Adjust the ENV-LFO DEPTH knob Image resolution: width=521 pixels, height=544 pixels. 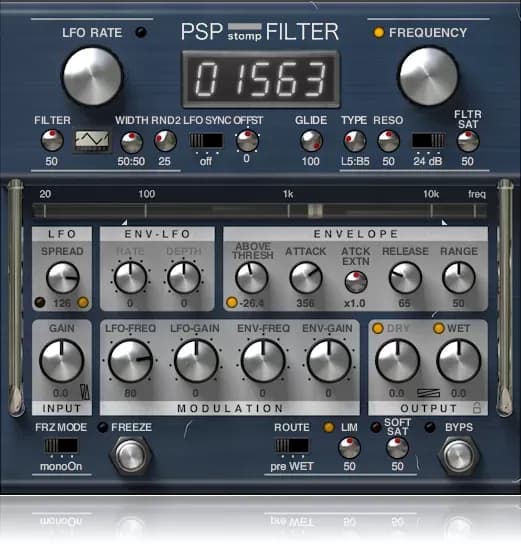pos(184,278)
